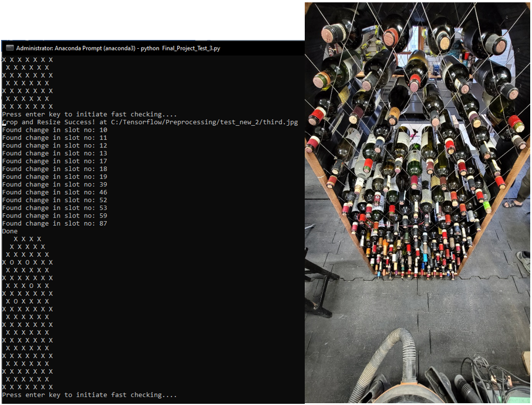Open the wine rack photo
This screenshot has width=532, height=405.
(x=417, y=203)
